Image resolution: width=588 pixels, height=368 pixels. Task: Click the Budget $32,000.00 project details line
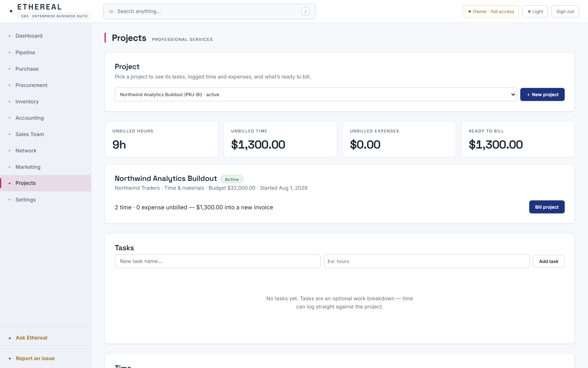[211, 188]
